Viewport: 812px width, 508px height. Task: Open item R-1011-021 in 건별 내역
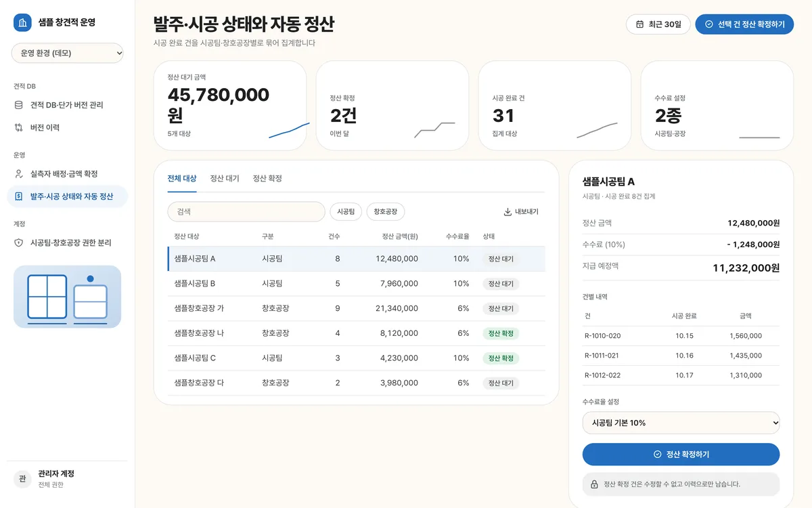[681, 356]
